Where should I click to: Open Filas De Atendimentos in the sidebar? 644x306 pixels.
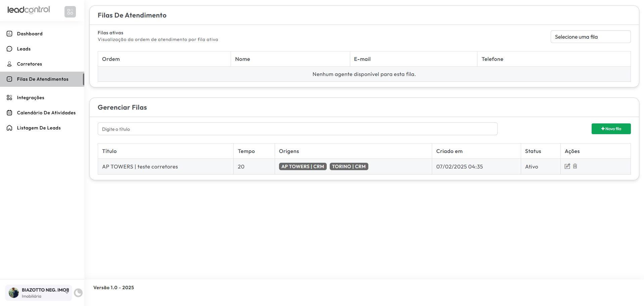pos(42,79)
